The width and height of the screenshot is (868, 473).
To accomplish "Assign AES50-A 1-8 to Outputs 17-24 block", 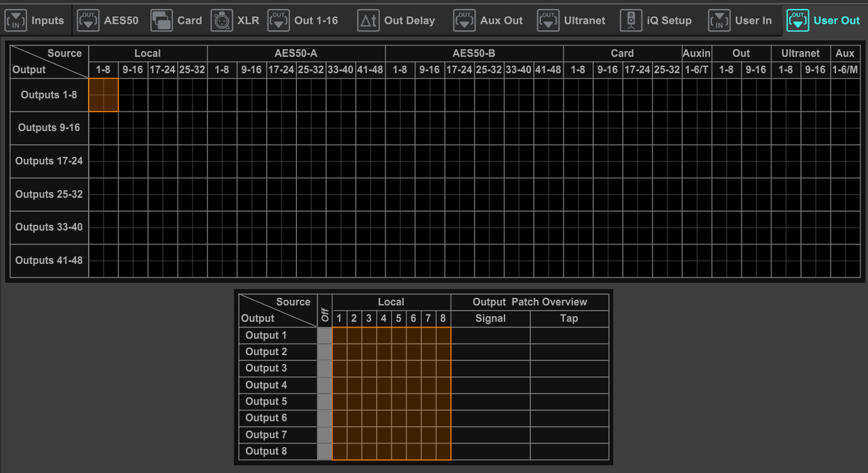I will click(222, 161).
